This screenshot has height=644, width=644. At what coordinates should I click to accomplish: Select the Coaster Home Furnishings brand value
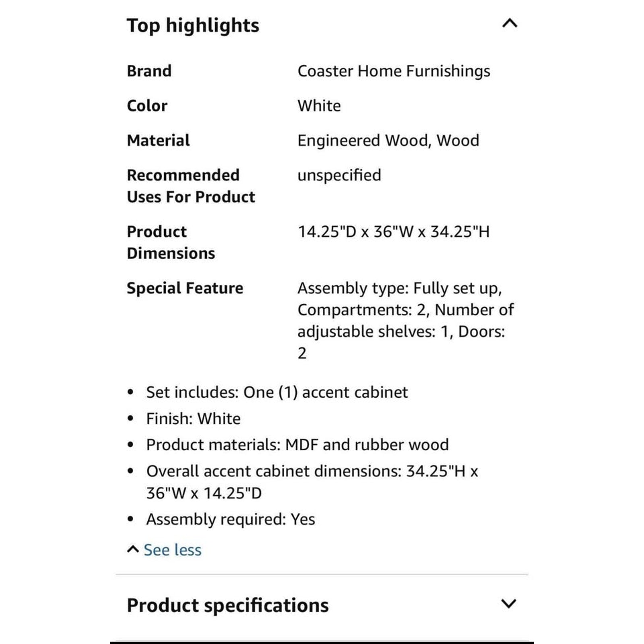click(394, 71)
